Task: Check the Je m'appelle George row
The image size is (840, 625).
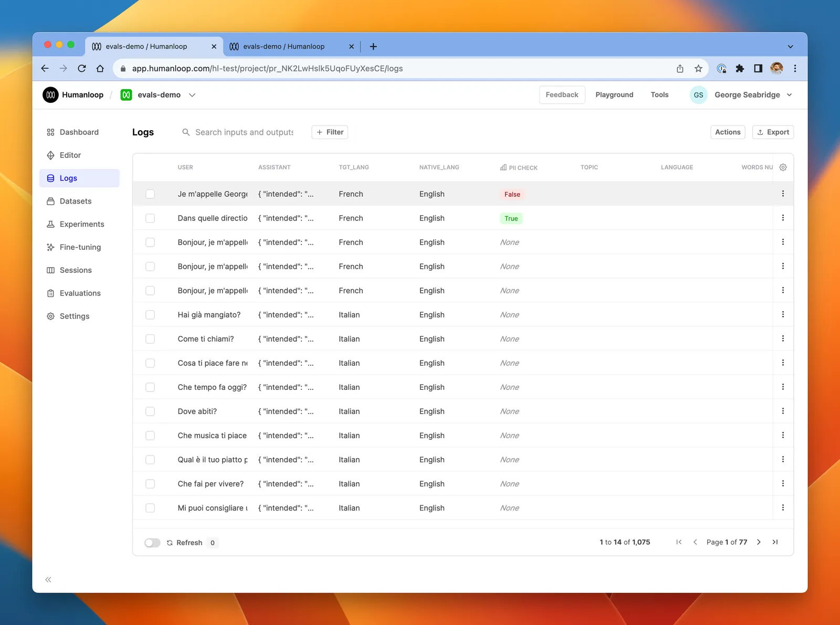Action: pos(150,194)
